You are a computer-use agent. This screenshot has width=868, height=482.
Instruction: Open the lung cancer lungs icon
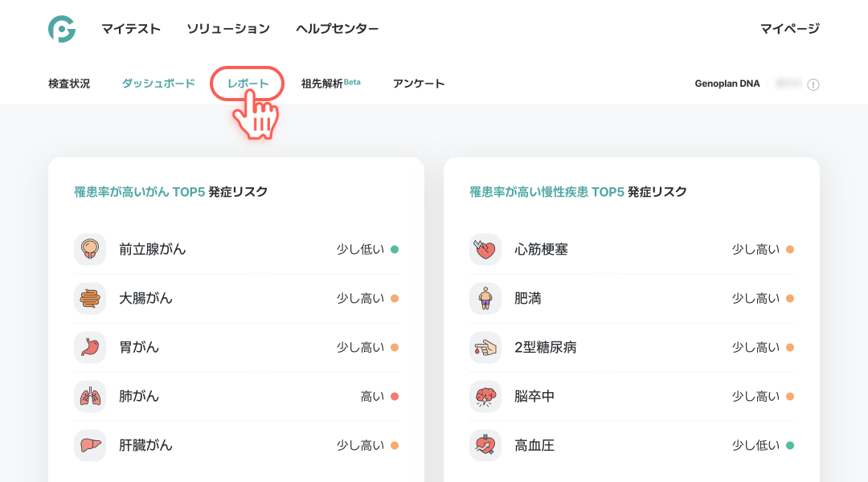90,396
